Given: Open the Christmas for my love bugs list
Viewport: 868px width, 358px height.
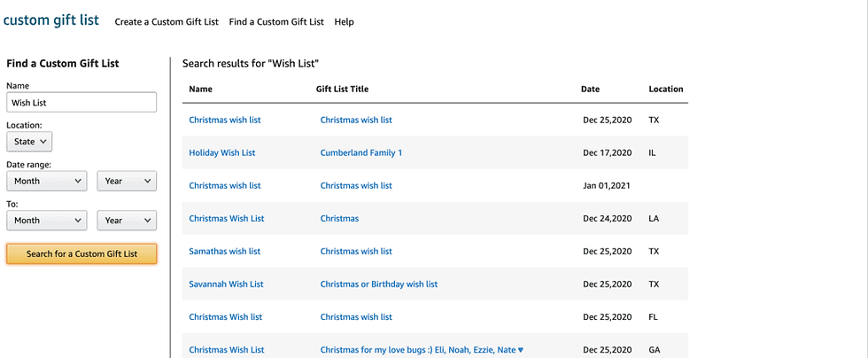Looking at the screenshot, I should pyautogui.click(x=422, y=350).
